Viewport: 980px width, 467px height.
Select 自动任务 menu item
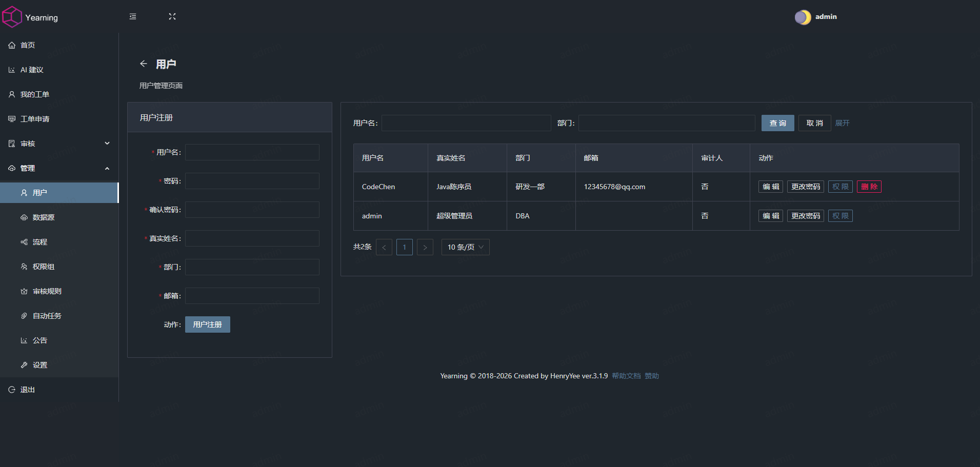tap(47, 316)
